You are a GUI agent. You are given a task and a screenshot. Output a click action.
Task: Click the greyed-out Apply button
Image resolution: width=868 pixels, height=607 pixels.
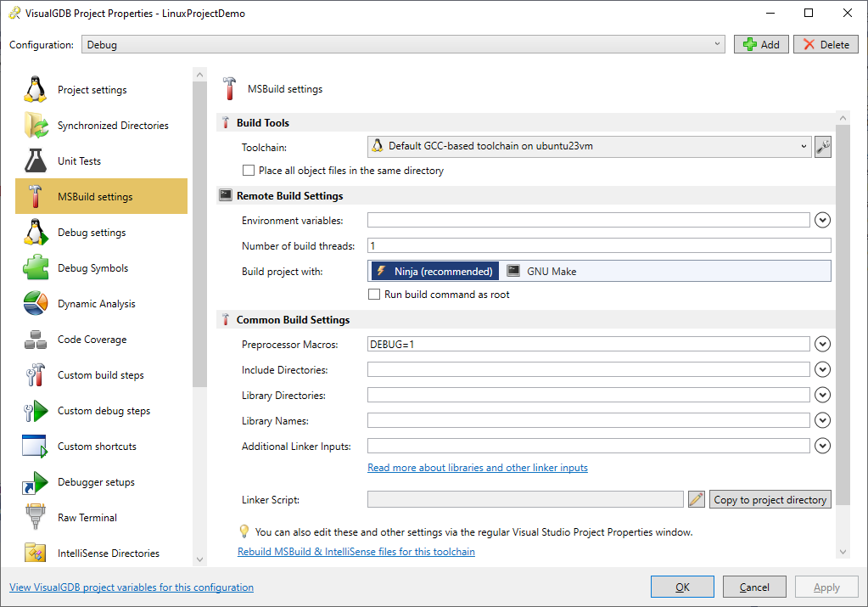tap(826, 587)
